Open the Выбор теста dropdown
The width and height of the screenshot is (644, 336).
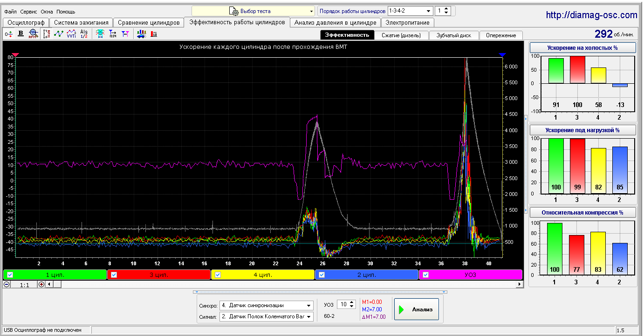tap(253, 11)
